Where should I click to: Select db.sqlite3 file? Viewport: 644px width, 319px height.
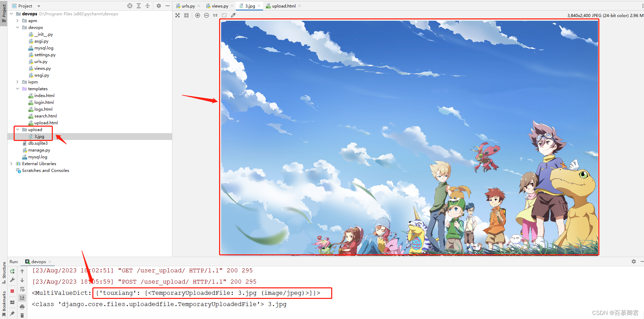(38, 143)
